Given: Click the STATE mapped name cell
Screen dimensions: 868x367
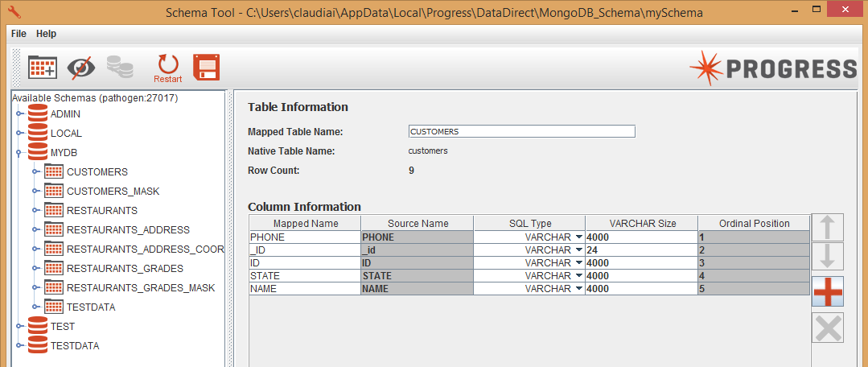Looking at the screenshot, I should 305,276.
